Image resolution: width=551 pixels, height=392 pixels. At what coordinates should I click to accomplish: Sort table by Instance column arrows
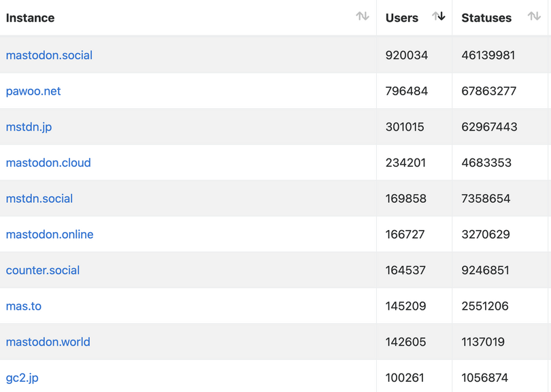[x=363, y=16]
